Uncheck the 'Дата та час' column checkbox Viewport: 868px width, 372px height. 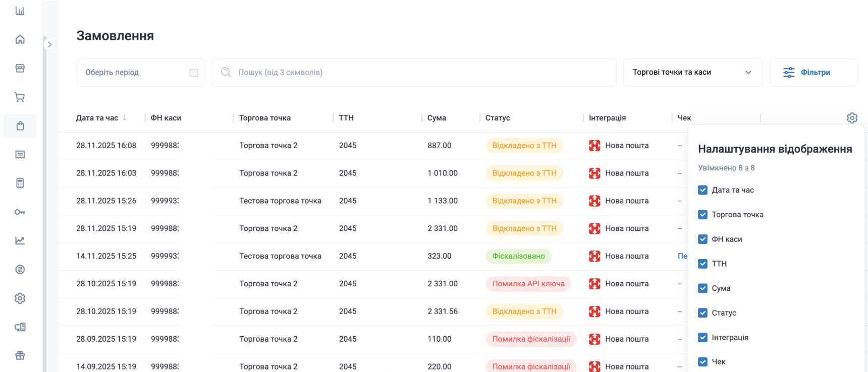pyautogui.click(x=702, y=190)
